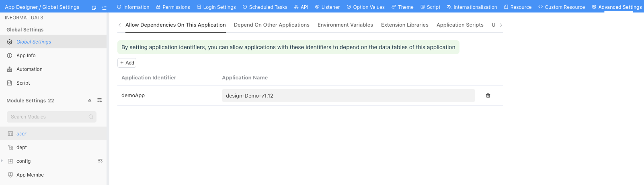Click the Advanced Settings gear icon

point(594,7)
